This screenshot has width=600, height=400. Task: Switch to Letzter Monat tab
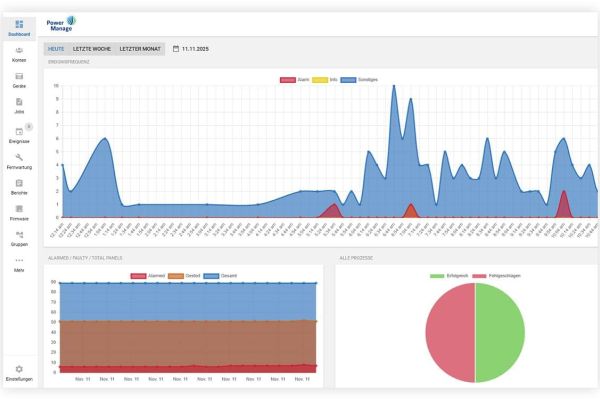point(140,48)
